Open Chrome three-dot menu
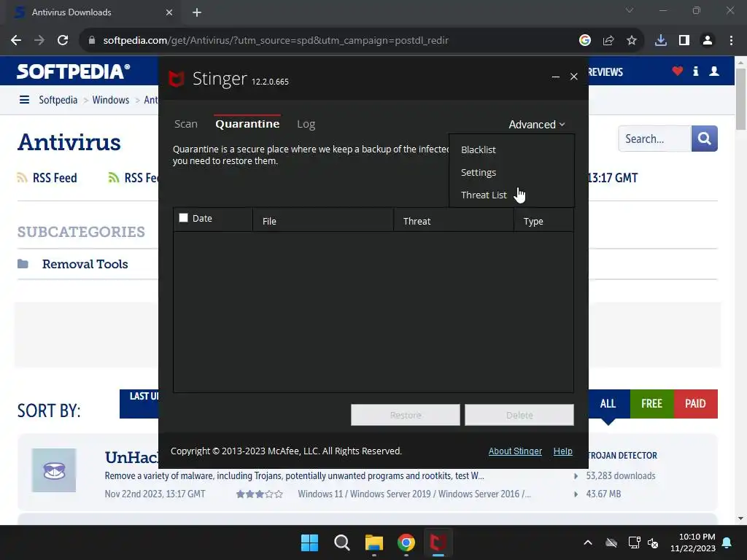 (731, 41)
